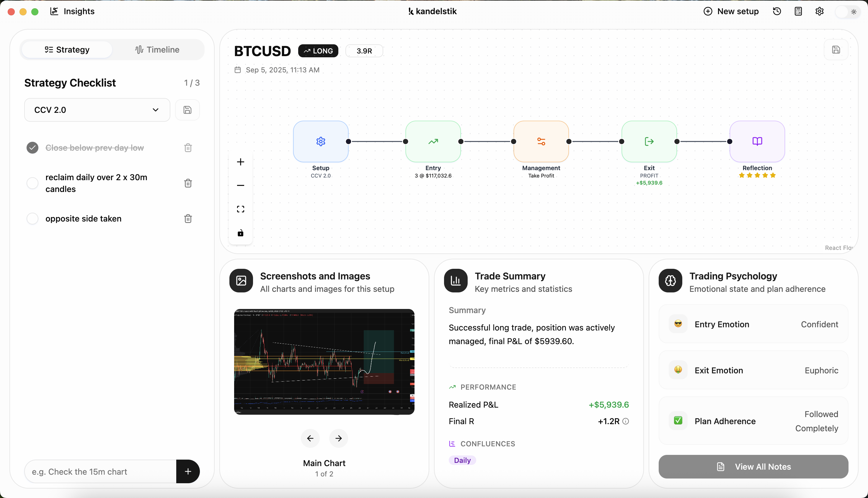Screen dimensions: 868x498
Task: Click the LONG direction badge
Action: pyautogui.click(x=318, y=51)
